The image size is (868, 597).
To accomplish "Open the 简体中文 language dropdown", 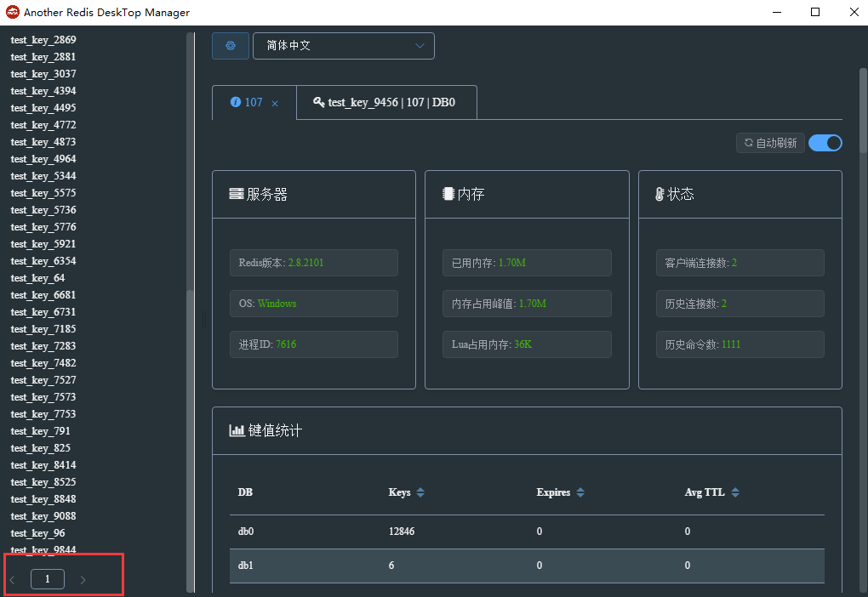I will pyautogui.click(x=344, y=45).
